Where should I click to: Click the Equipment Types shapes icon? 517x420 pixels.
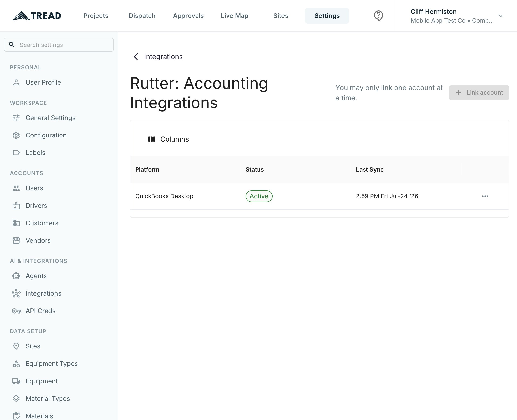click(16, 364)
